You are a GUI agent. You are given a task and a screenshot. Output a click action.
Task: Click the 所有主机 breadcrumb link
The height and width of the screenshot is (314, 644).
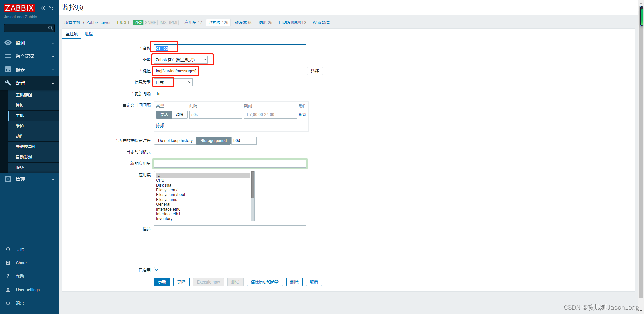[72, 23]
